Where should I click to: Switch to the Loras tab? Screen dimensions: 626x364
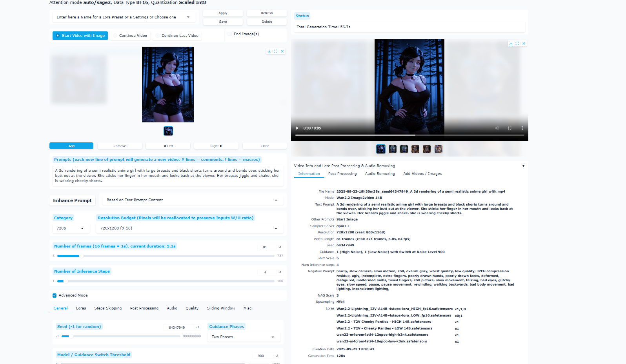pos(81,308)
